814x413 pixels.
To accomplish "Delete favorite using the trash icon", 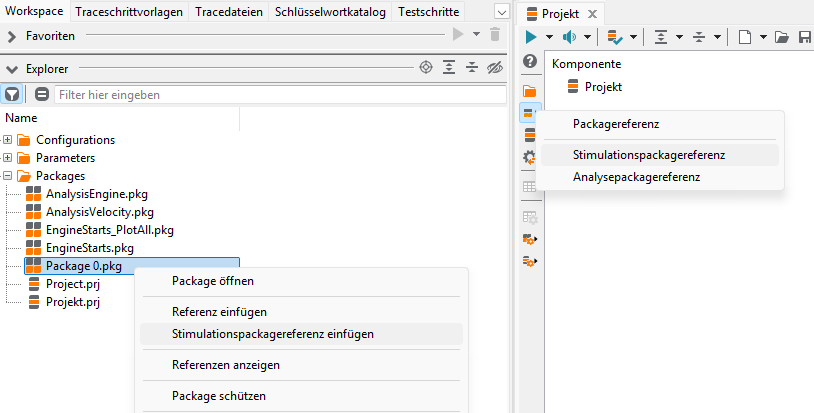I will coord(495,35).
